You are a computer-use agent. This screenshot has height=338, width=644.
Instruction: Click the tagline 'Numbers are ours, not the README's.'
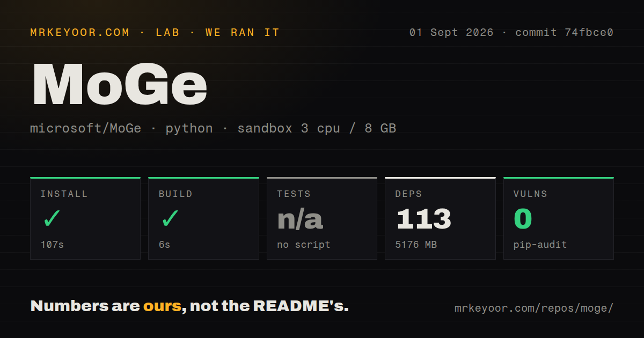pos(189,306)
